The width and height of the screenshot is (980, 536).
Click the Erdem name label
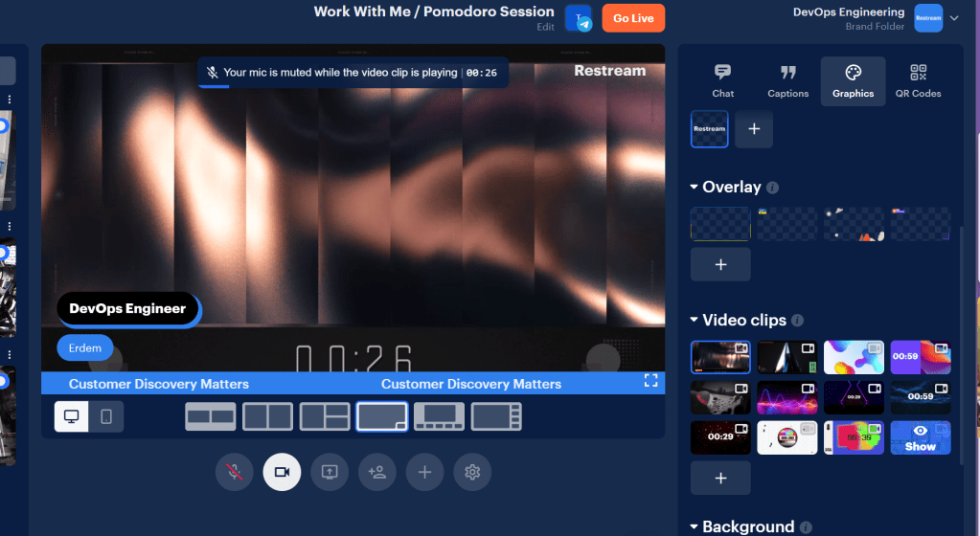pyautogui.click(x=85, y=348)
